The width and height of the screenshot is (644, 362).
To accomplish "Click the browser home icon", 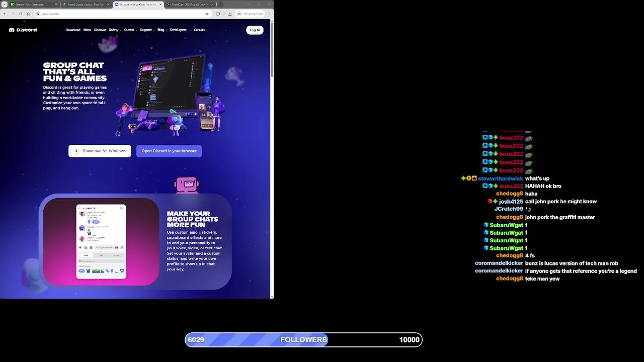I will [28, 14].
